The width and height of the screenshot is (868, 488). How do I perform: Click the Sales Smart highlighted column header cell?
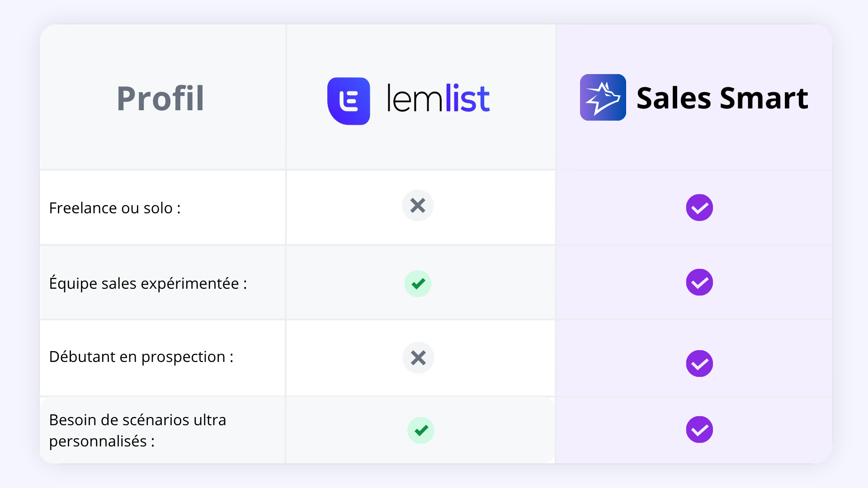694,97
